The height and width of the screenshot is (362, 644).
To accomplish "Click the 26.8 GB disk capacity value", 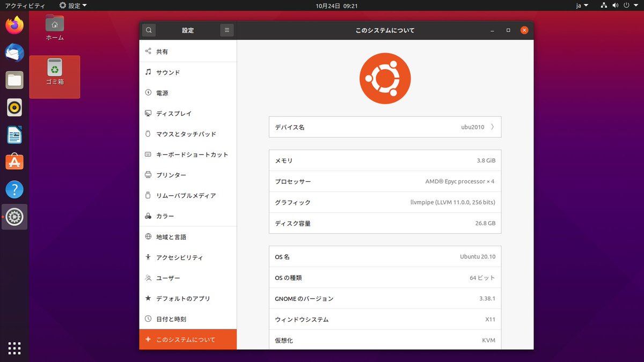I will pyautogui.click(x=486, y=223).
